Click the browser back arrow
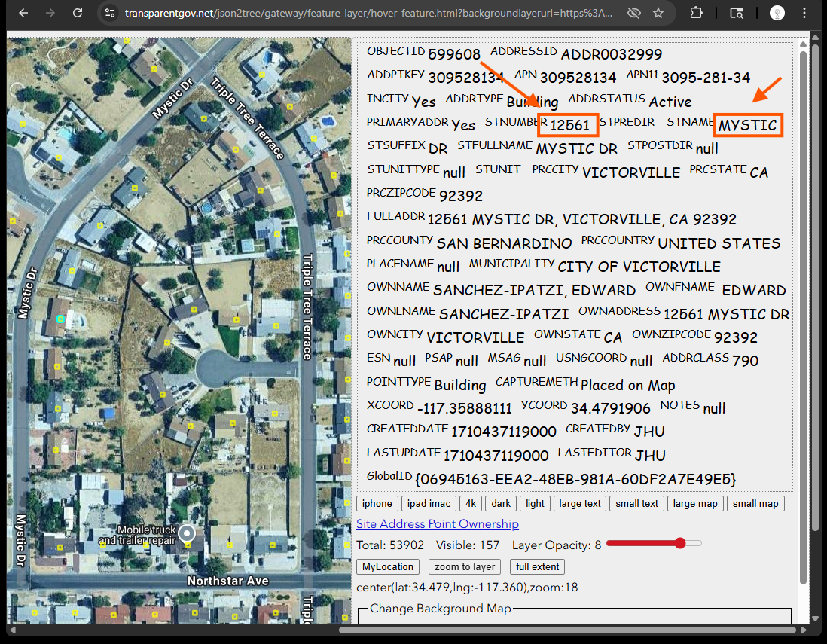 pyautogui.click(x=23, y=13)
